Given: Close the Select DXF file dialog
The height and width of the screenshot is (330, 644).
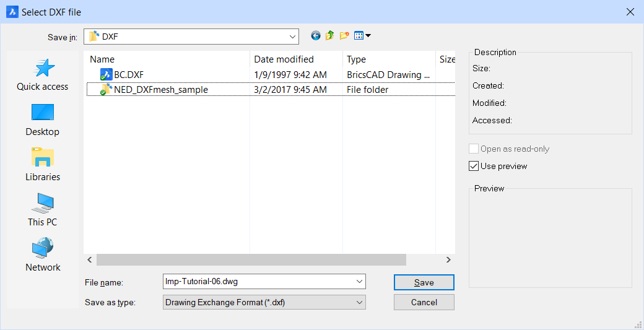Looking at the screenshot, I should tap(630, 12).
